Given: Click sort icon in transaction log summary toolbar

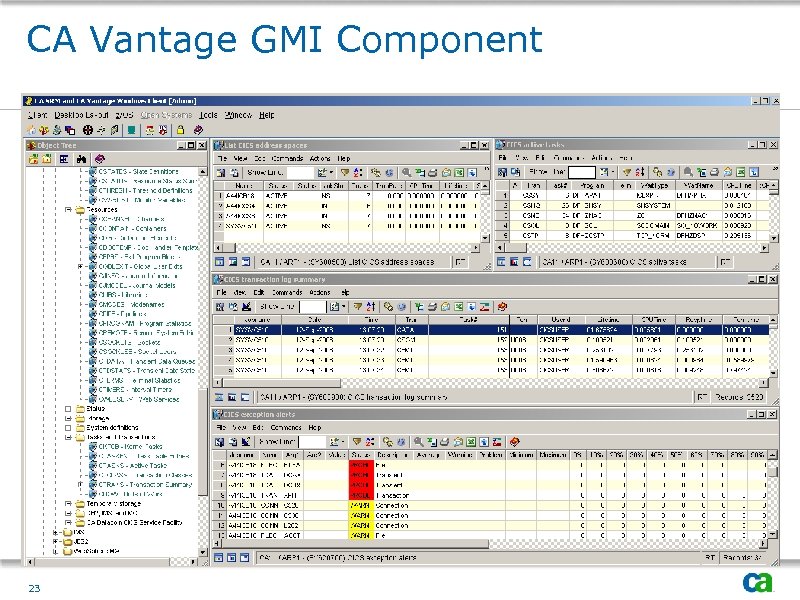Looking at the screenshot, I should coord(370,307).
